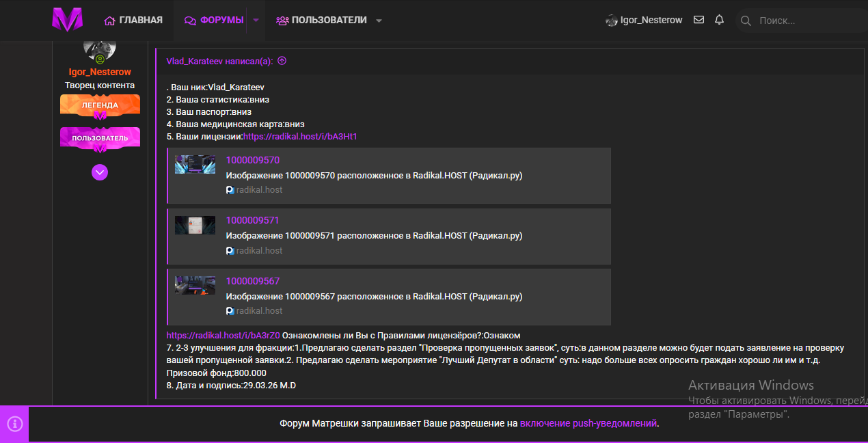The height and width of the screenshot is (443, 868).
Task: Expand the Форумы dropdown arrow
Action: pos(256,21)
